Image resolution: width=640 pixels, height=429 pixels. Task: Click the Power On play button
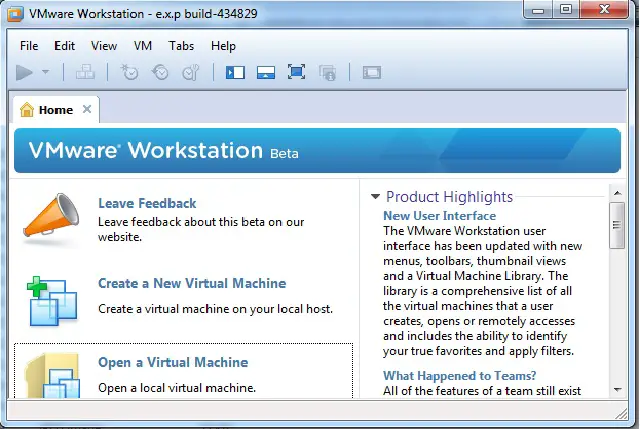pos(24,73)
